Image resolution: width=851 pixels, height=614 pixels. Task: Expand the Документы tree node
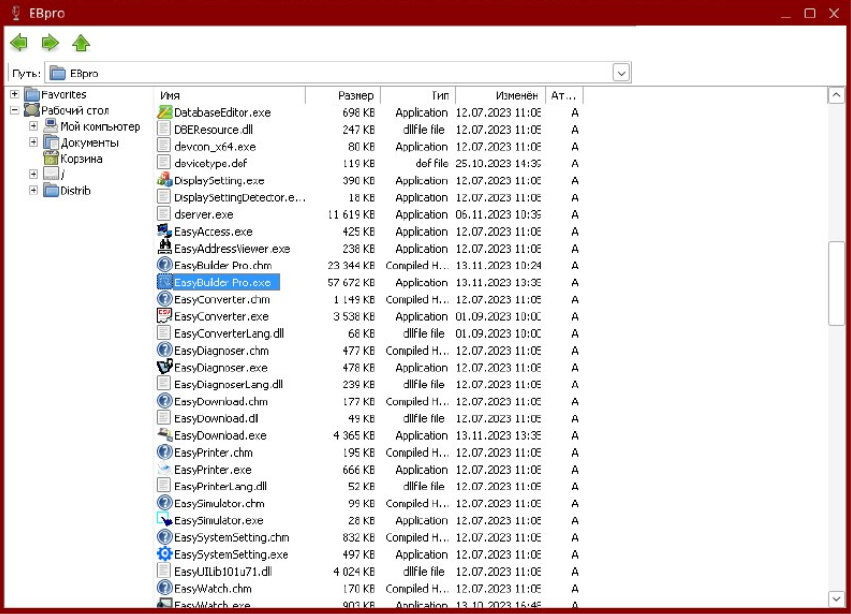(33, 142)
